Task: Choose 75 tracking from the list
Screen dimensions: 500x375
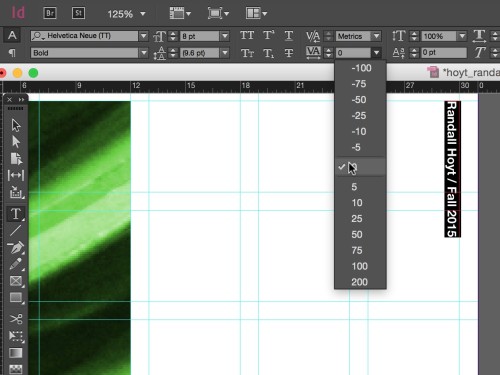Action: pyautogui.click(x=360, y=250)
